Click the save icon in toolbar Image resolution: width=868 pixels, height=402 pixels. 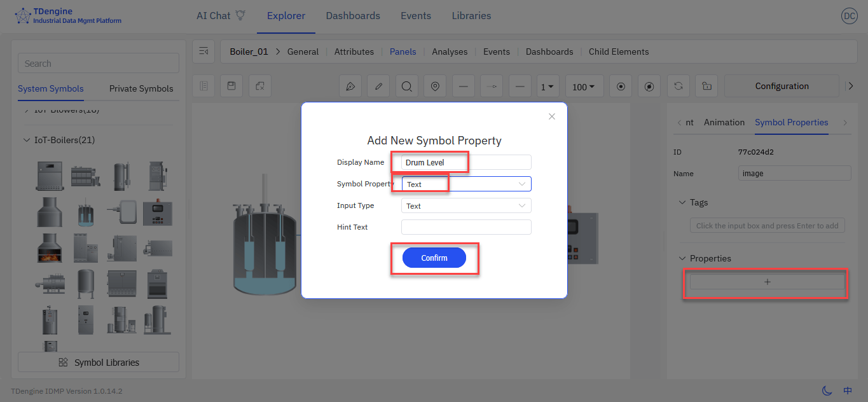pos(231,86)
